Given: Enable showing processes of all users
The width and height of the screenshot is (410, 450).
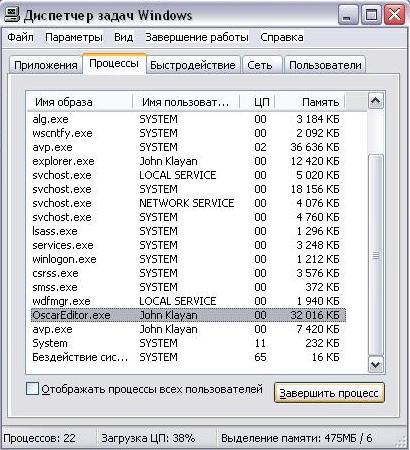Looking at the screenshot, I should [x=32, y=389].
